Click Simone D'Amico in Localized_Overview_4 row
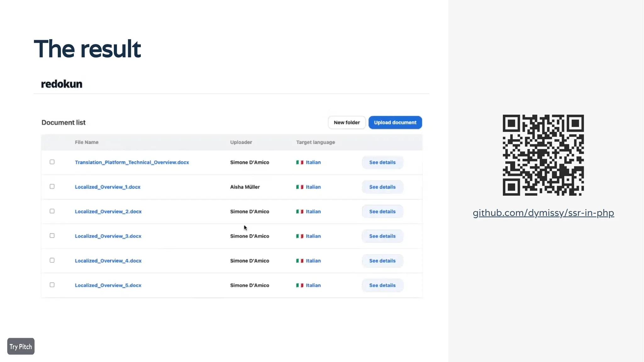 click(250, 261)
